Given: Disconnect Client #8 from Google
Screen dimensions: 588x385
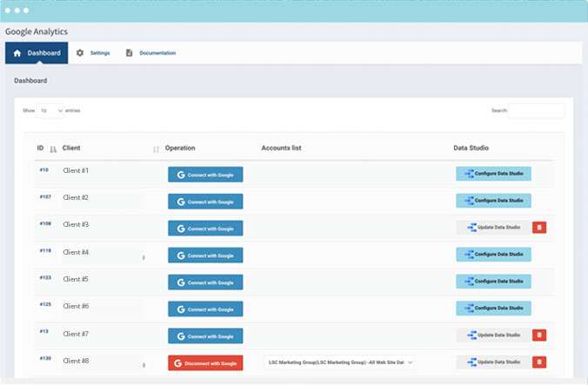Looking at the screenshot, I should pos(205,363).
